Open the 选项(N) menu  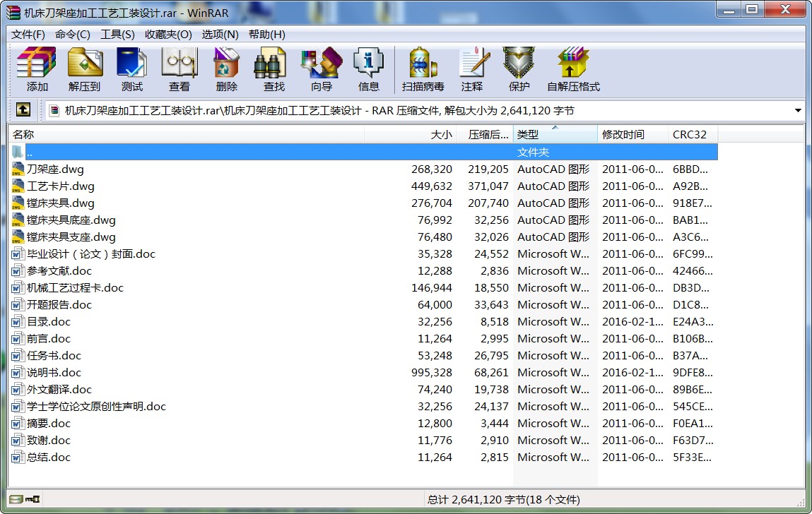pos(220,35)
